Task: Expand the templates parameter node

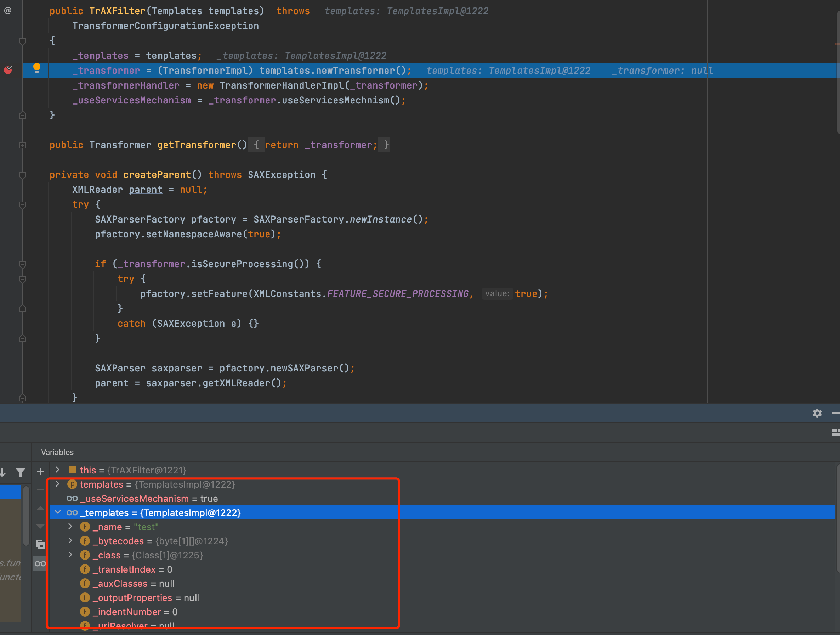Action: [x=57, y=484]
